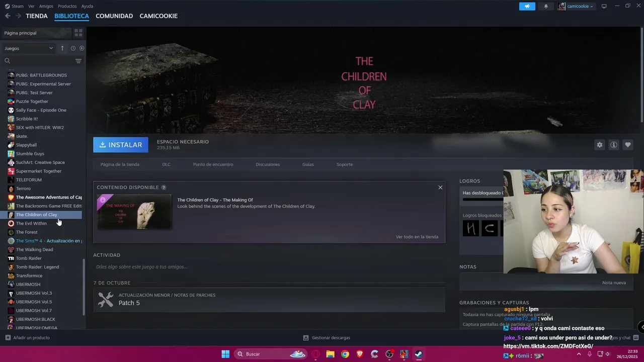Open the Productos menu
This screenshot has width=644, height=362.
(x=67, y=6)
